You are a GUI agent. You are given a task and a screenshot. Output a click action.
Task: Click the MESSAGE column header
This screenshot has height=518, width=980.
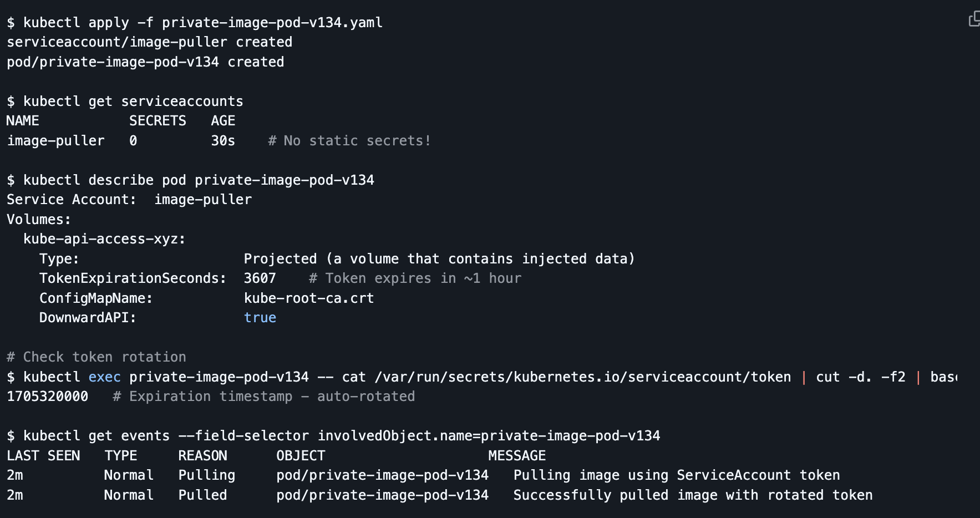[517, 456]
